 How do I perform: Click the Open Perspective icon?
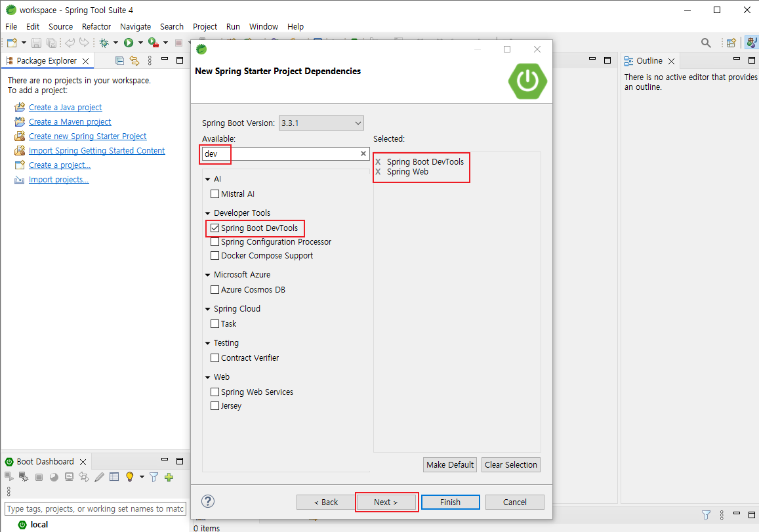(731, 43)
